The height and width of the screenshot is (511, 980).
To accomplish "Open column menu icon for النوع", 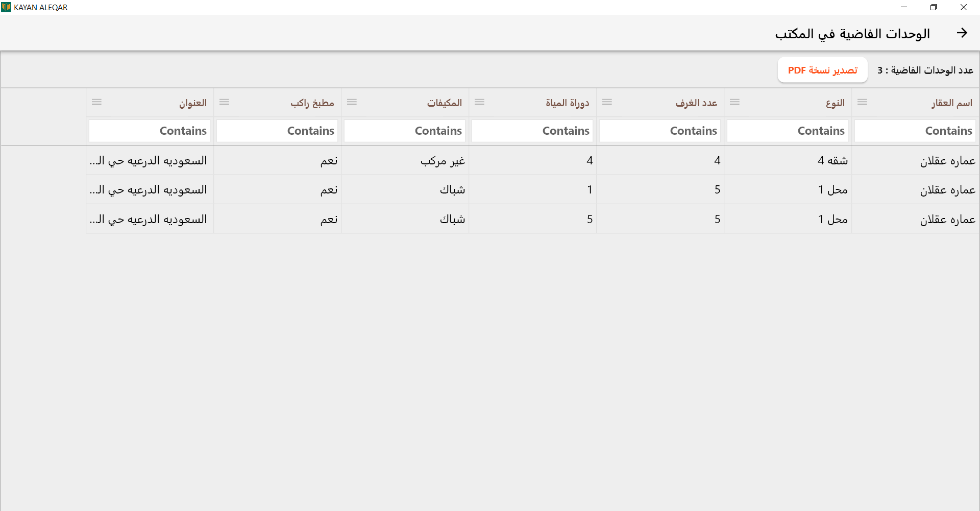I will [x=734, y=102].
